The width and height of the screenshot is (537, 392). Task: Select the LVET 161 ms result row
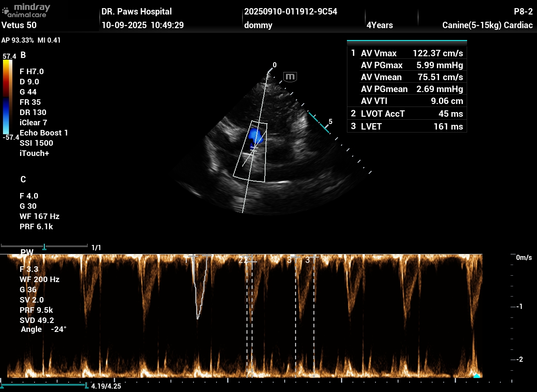click(407, 126)
